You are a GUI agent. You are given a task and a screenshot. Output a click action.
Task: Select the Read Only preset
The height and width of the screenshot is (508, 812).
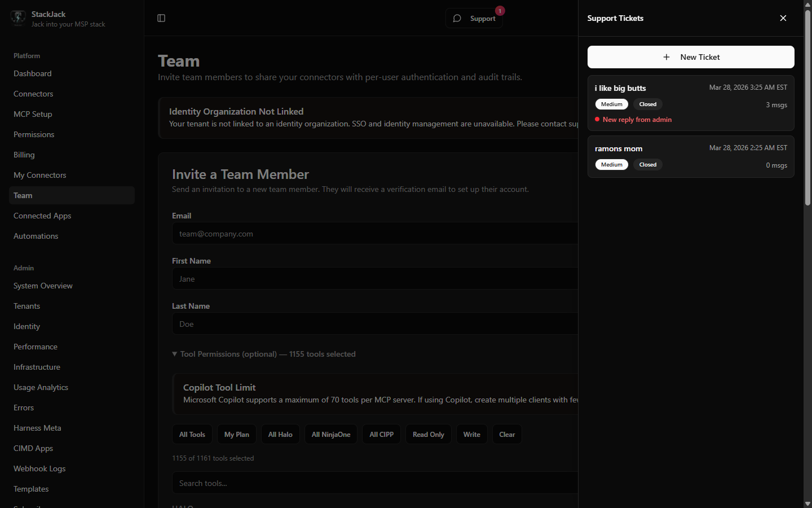[429, 434]
